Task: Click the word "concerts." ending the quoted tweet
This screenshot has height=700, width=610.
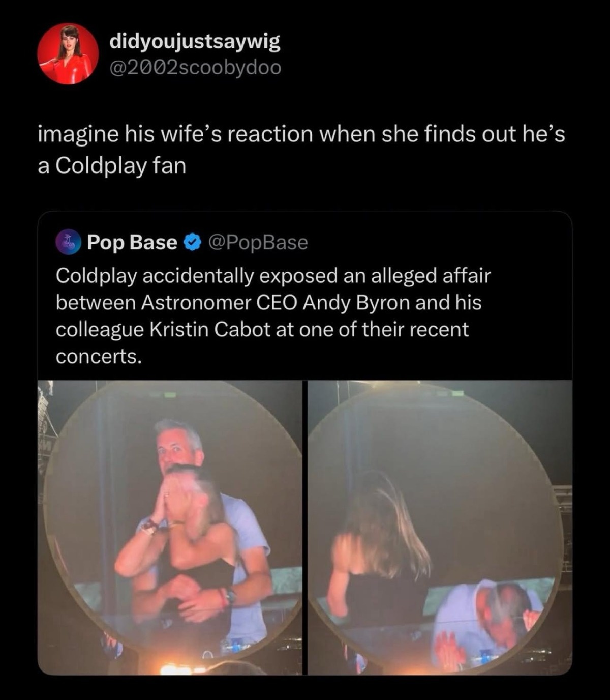Action: click(98, 357)
